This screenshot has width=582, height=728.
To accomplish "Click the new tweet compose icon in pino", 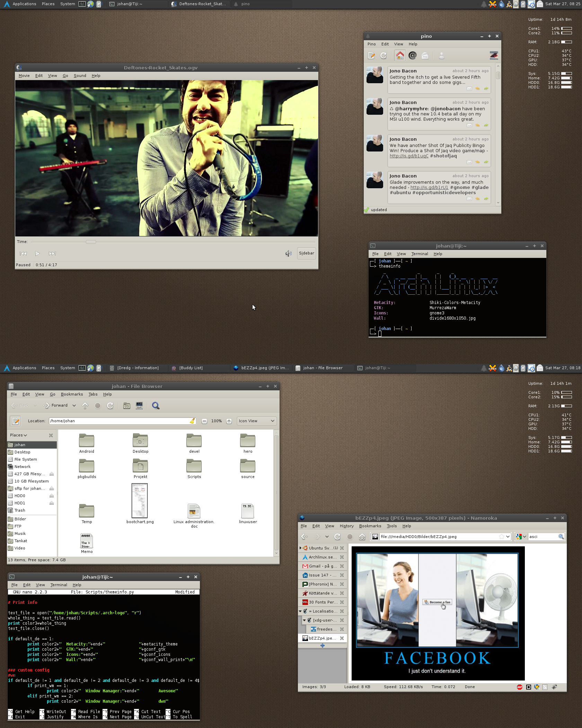I will click(x=371, y=55).
